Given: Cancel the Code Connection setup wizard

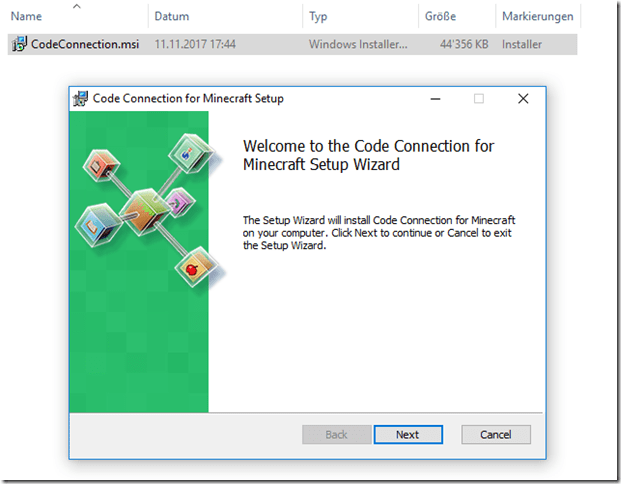Looking at the screenshot, I should pos(495,435).
